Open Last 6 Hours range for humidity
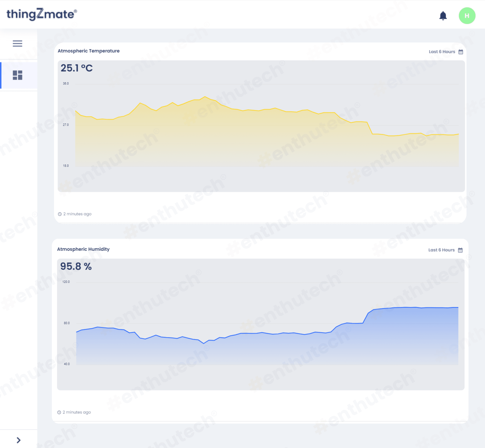Viewport: 485px width, 448px height. [441, 250]
